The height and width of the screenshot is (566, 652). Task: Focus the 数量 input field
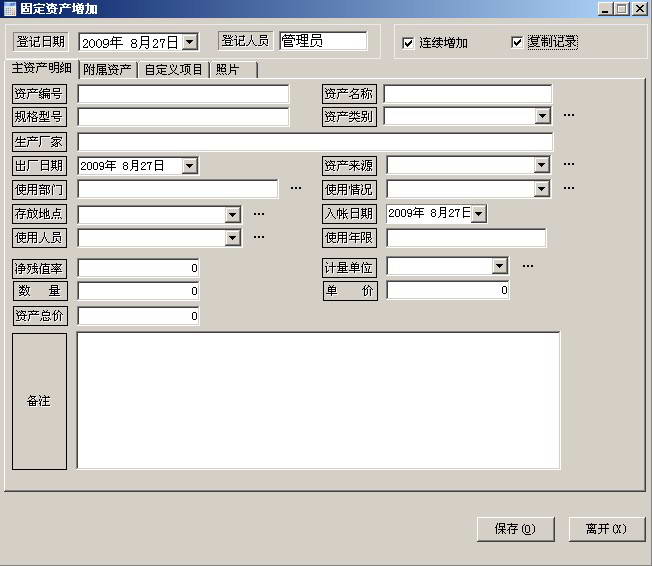click(x=138, y=291)
